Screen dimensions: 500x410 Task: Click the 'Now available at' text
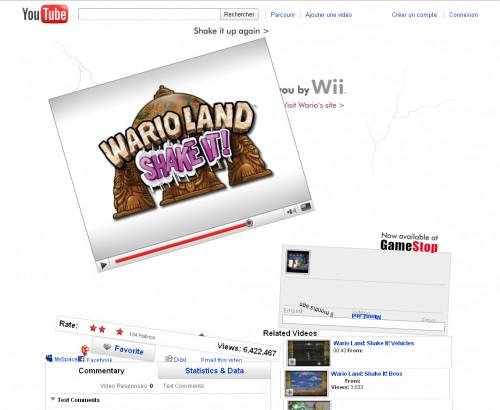point(410,236)
